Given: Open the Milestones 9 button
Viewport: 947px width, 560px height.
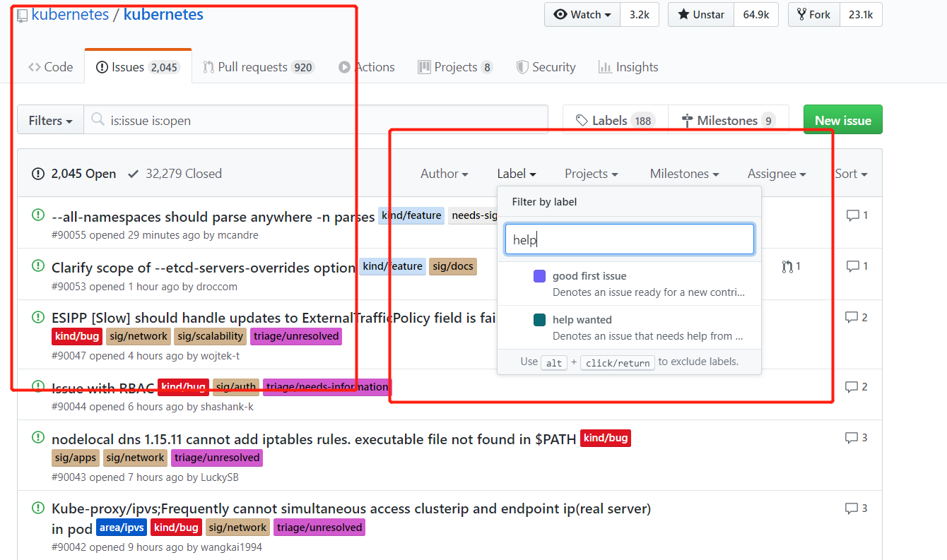Looking at the screenshot, I should point(729,120).
